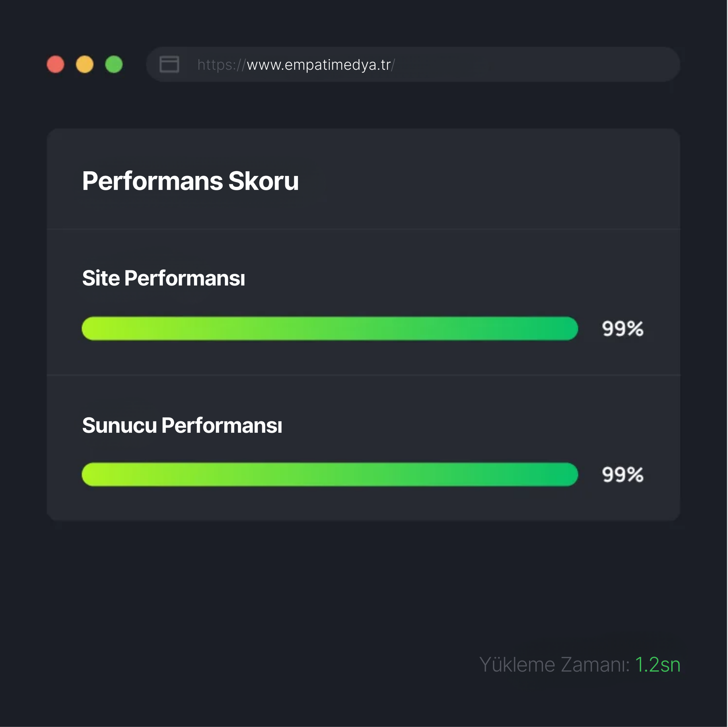The image size is (728, 727).
Task: Click the yellow minimize dot
Action: (x=84, y=64)
